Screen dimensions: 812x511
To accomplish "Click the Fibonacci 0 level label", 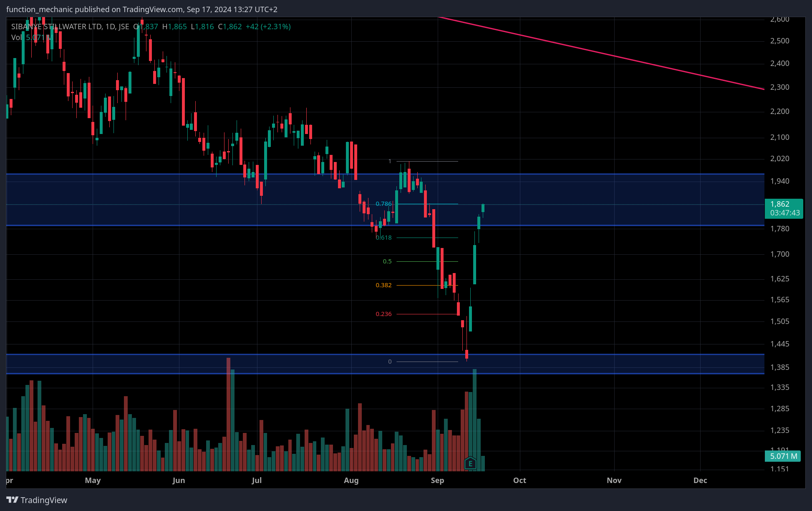I will [x=390, y=362].
